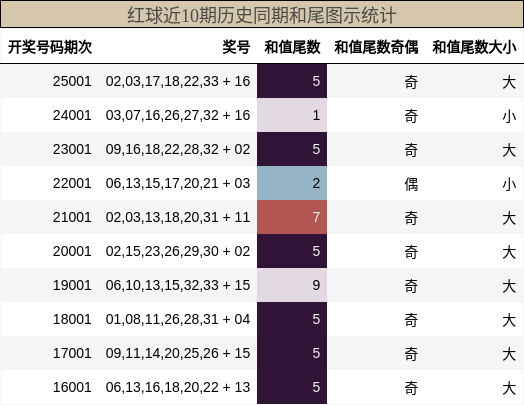
Task: Select numbers 09,11,14,20,25,26 + 15
Action: (178, 353)
